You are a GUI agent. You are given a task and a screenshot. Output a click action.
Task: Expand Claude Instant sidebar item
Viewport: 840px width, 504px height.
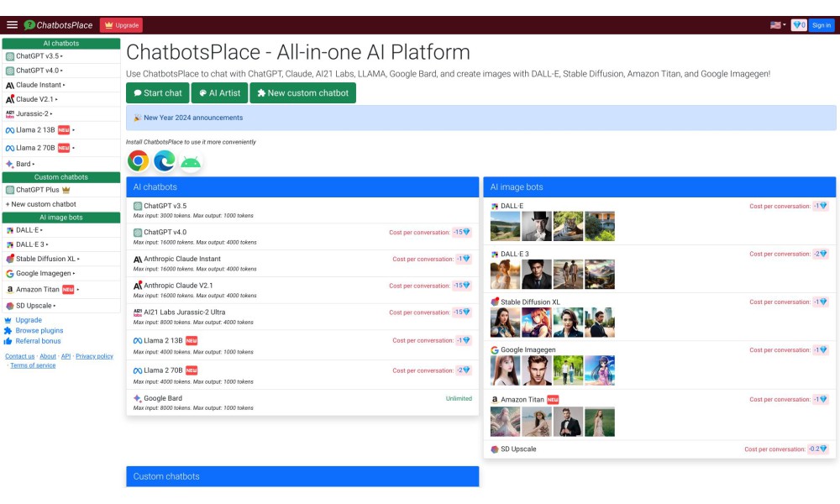click(x=61, y=85)
